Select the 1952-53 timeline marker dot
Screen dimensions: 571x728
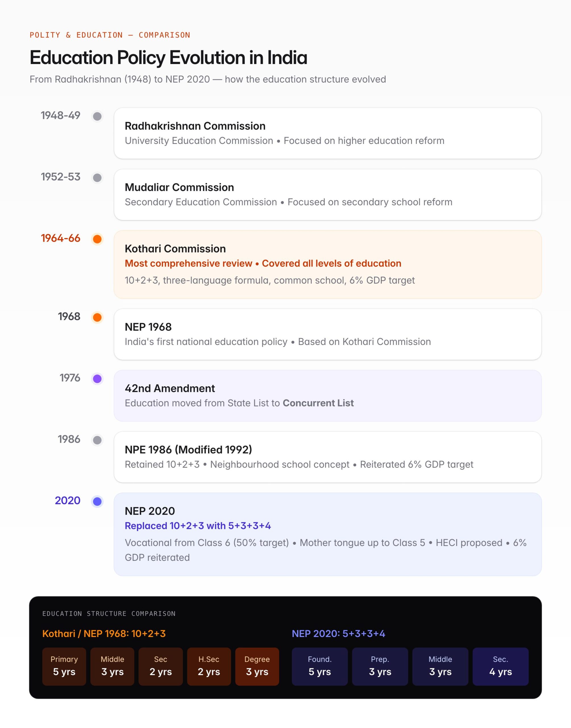[x=97, y=177]
